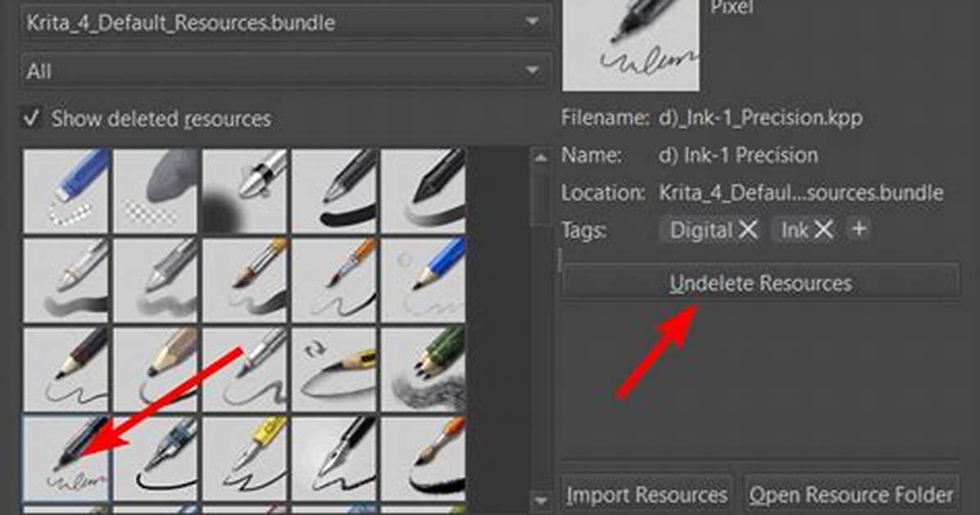Image resolution: width=980 pixels, height=515 pixels.
Task: Click the location Krita_4_Defaul...sources.bundle text
Action: click(x=801, y=193)
